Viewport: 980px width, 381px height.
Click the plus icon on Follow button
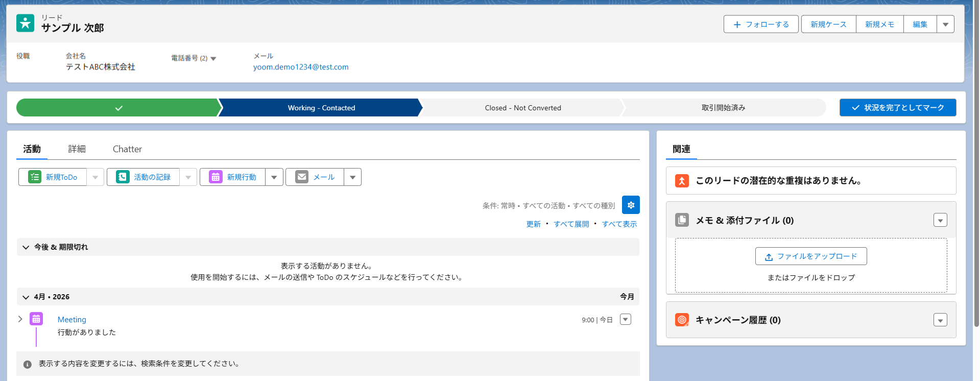coord(737,25)
